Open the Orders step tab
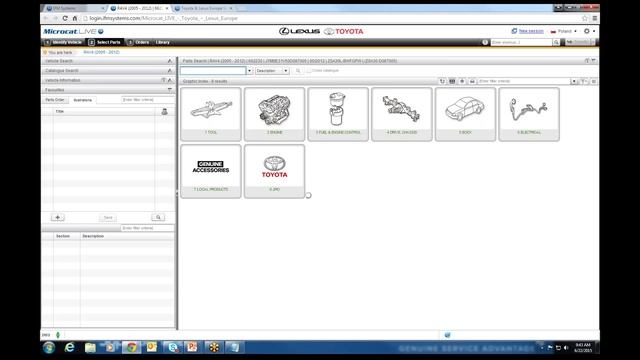Image resolution: width=640 pixels, height=360 pixels. coord(138,42)
